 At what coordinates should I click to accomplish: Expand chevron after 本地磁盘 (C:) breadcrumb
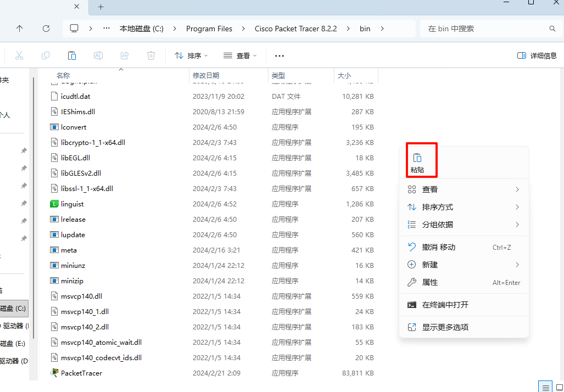click(x=175, y=29)
